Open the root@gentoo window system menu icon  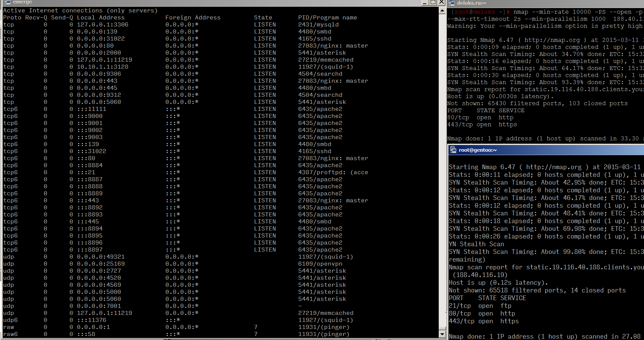click(453, 150)
